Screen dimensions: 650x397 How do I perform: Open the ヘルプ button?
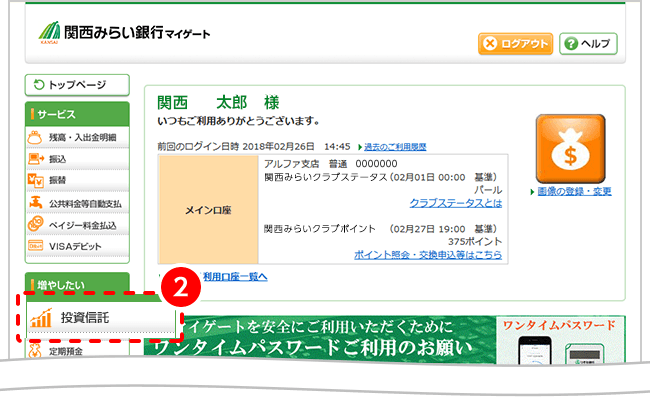588,44
